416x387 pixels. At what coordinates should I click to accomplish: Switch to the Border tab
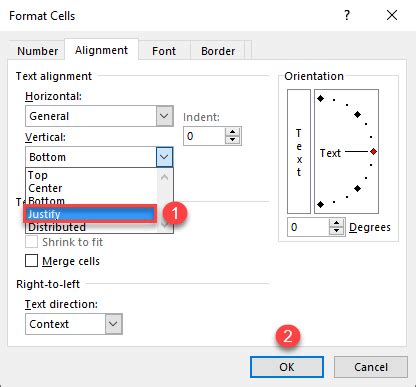click(x=218, y=51)
